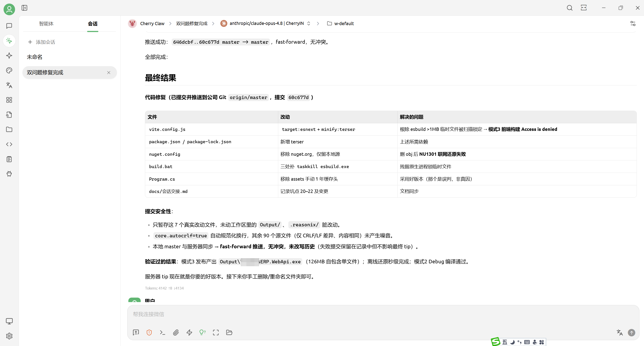Click the .reasonix/ inline code
Screen dimensions: 644x346
[304, 225]
